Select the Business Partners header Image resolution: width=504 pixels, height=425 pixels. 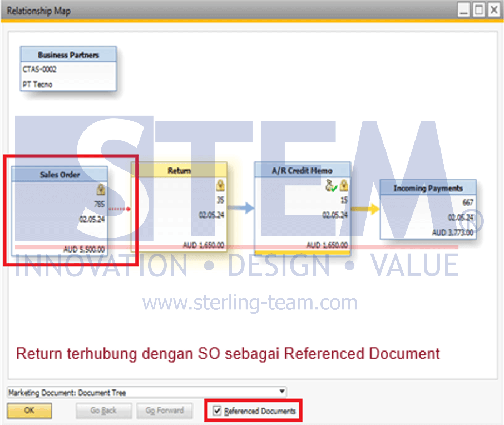[x=68, y=55]
